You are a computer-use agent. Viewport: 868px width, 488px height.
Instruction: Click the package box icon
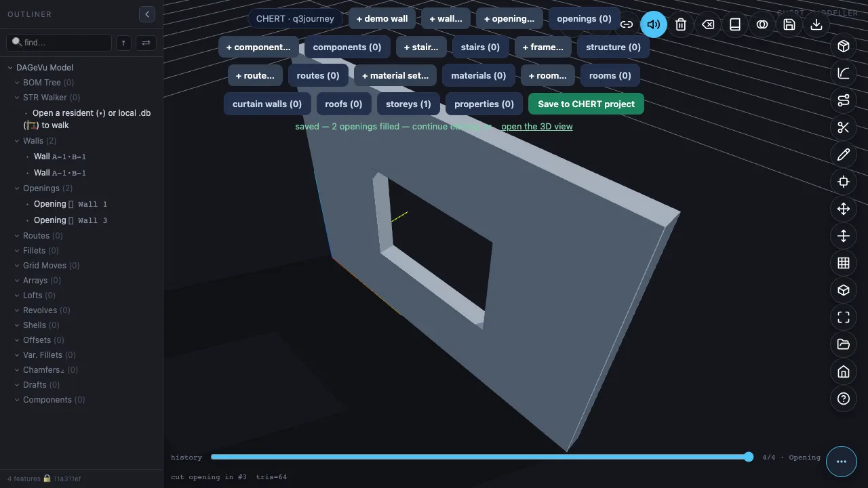[x=844, y=46]
